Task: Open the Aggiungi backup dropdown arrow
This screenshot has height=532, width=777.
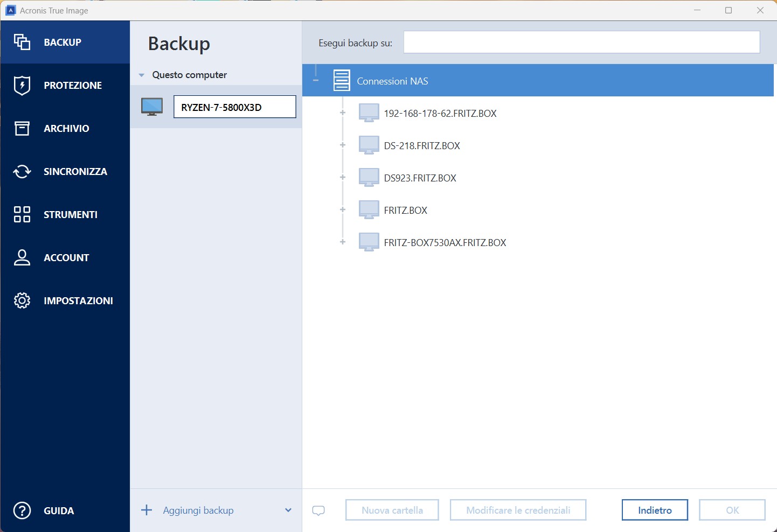Action: (x=288, y=510)
